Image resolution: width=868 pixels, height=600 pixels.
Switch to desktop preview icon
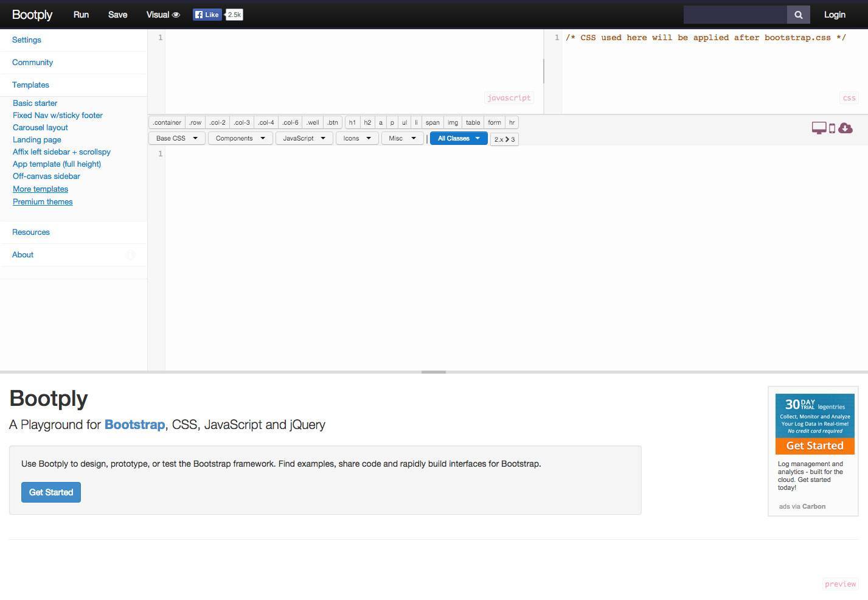(819, 128)
